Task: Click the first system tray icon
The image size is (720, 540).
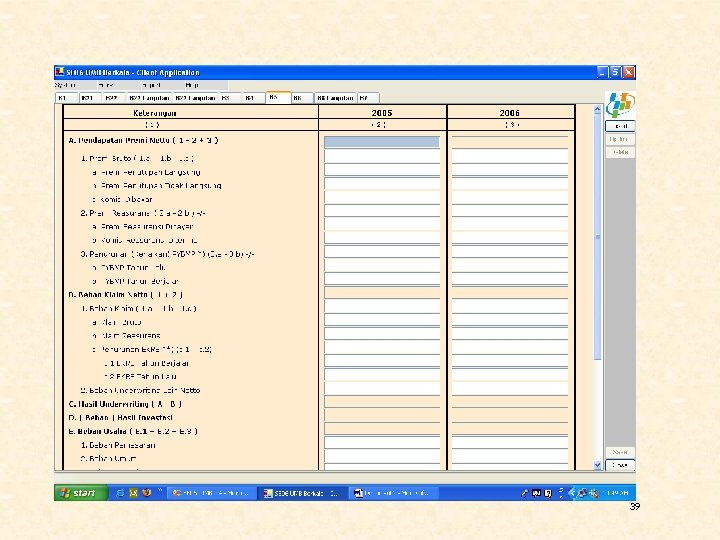Action: point(524,493)
